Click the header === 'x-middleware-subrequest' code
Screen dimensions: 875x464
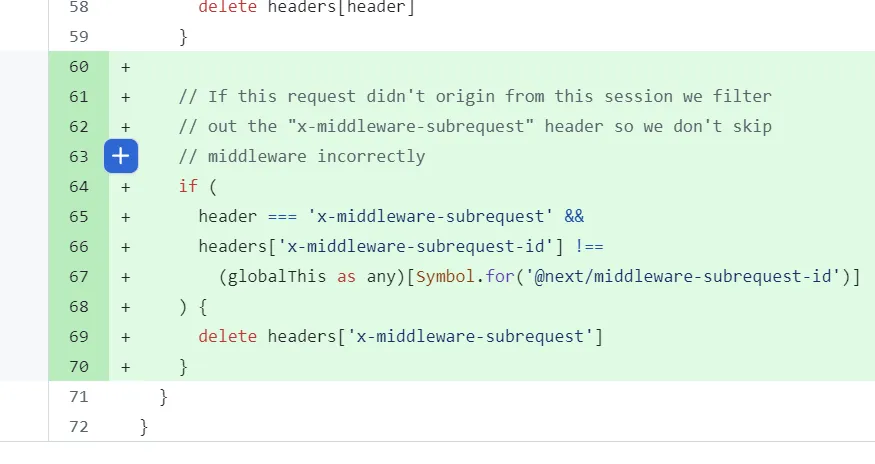391,217
